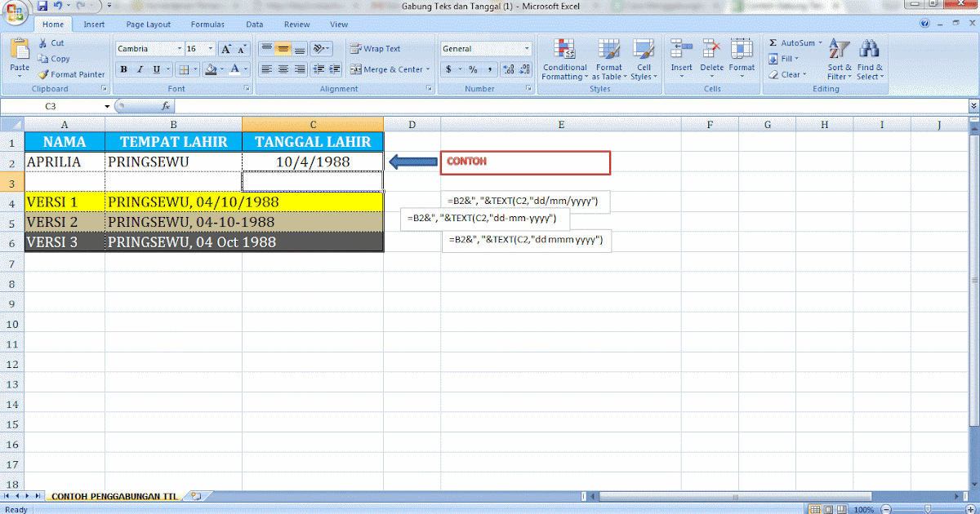Click the Increase Indent icon
This screenshot has height=514, width=980.
click(335, 69)
